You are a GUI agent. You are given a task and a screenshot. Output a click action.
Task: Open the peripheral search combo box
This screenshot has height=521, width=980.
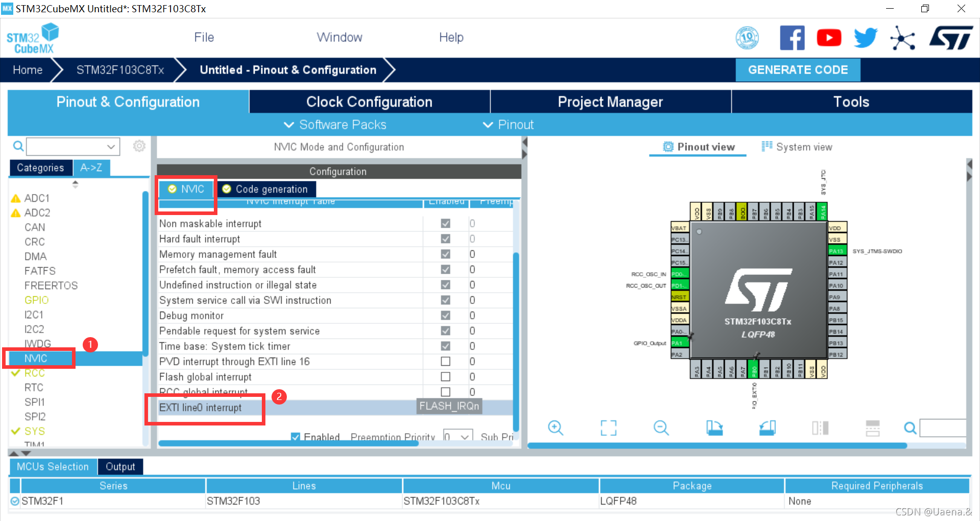(x=73, y=147)
